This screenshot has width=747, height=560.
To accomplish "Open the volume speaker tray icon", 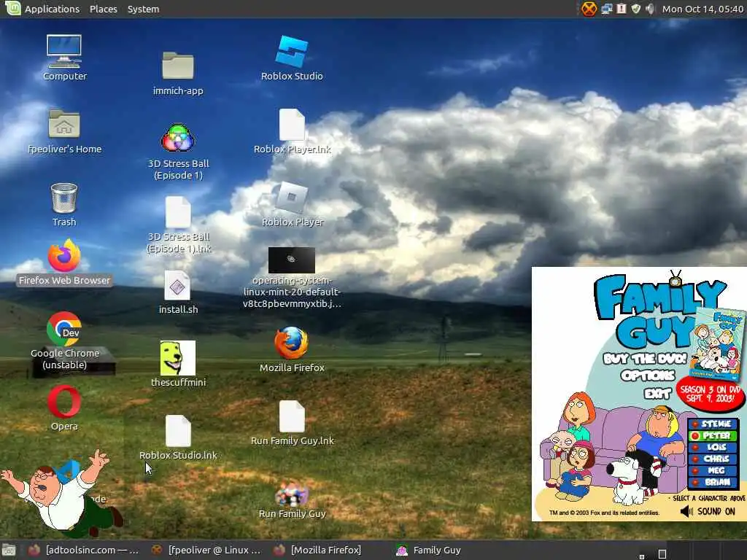I will tap(650, 9).
